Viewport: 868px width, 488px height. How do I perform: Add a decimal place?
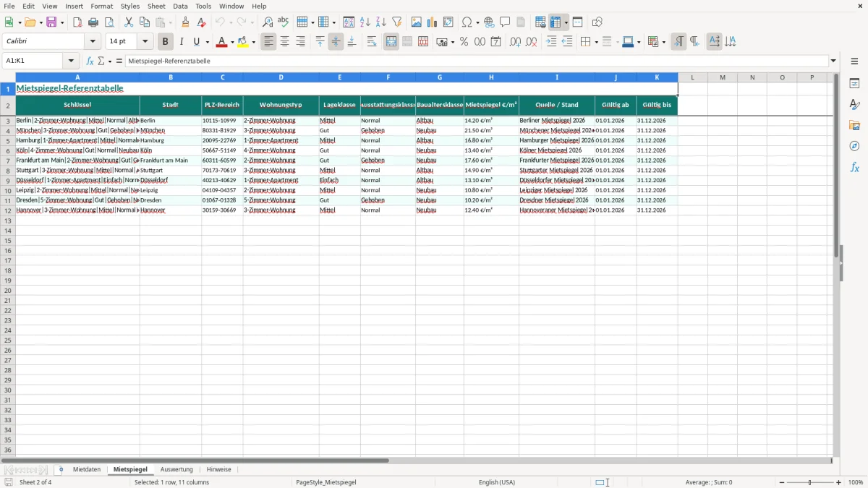[515, 42]
